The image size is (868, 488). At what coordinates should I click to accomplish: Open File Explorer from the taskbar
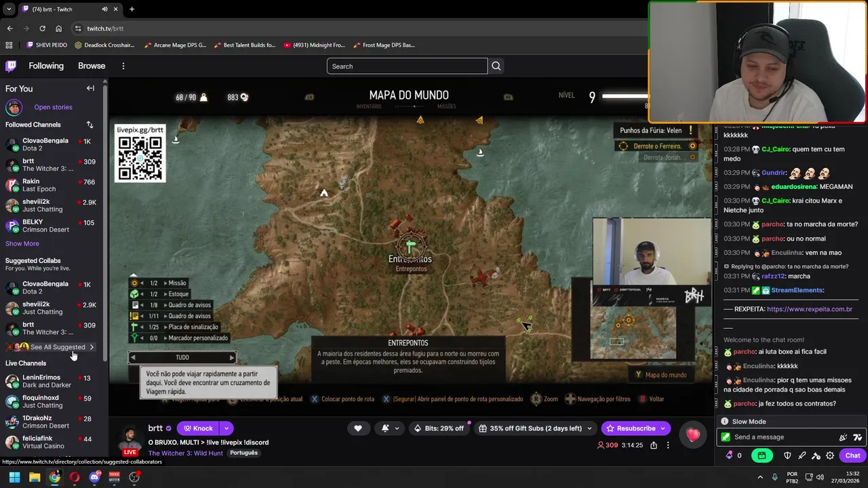click(35, 477)
